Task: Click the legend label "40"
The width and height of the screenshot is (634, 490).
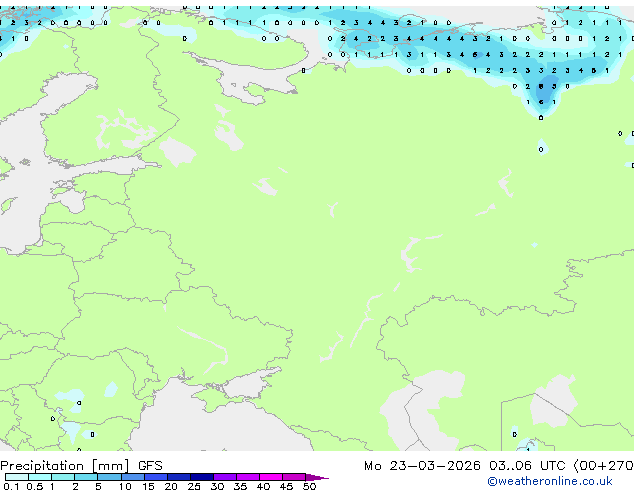Action: click(x=263, y=486)
